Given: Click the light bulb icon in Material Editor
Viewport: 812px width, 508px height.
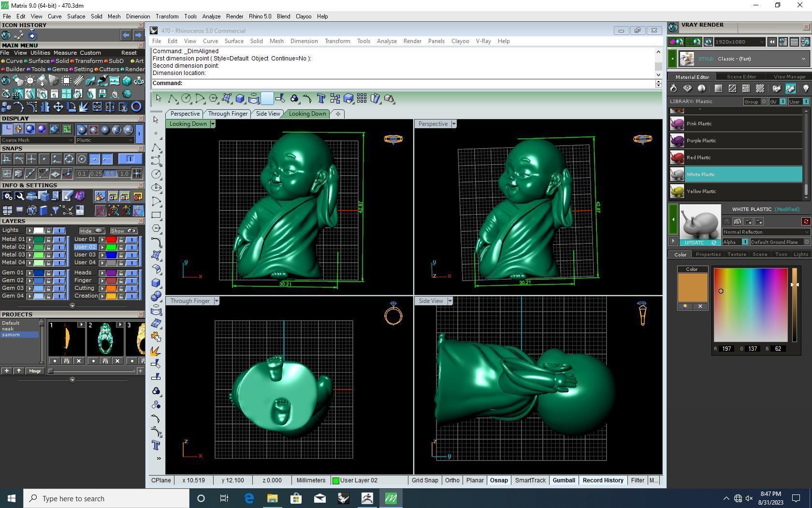Looking at the screenshot, I should coord(806,89).
